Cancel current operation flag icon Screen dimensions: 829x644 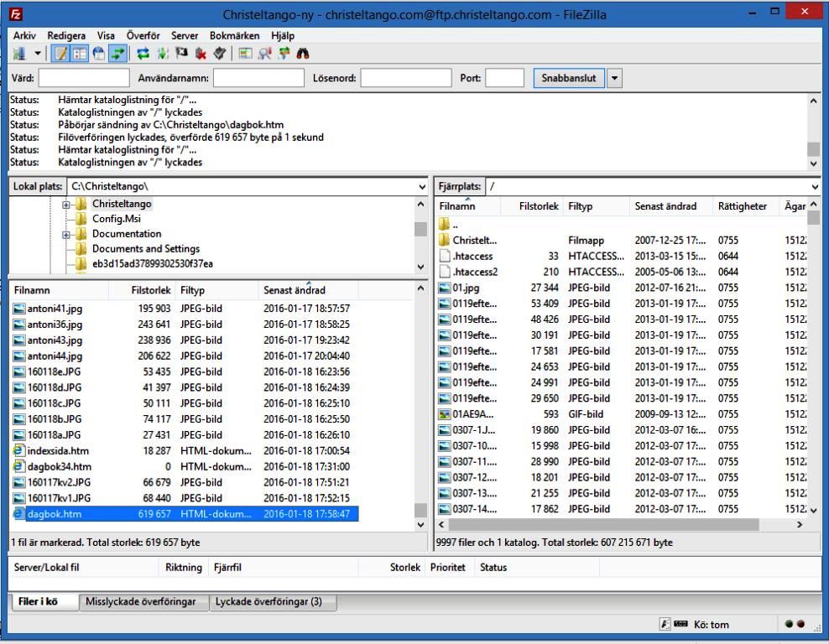(x=181, y=54)
